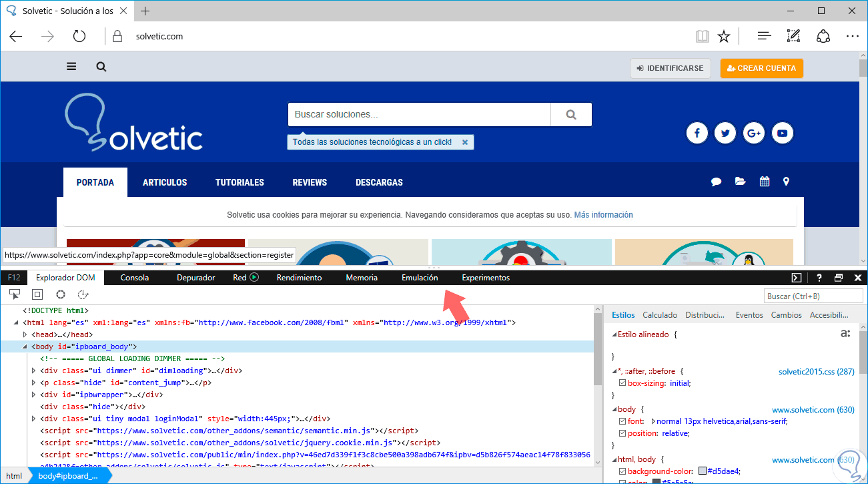
Task: Expand the head element node
Action: coord(25,334)
